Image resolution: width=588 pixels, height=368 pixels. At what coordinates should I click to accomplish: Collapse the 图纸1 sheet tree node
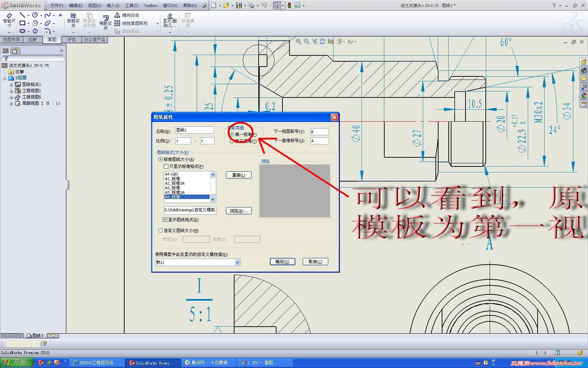point(5,78)
